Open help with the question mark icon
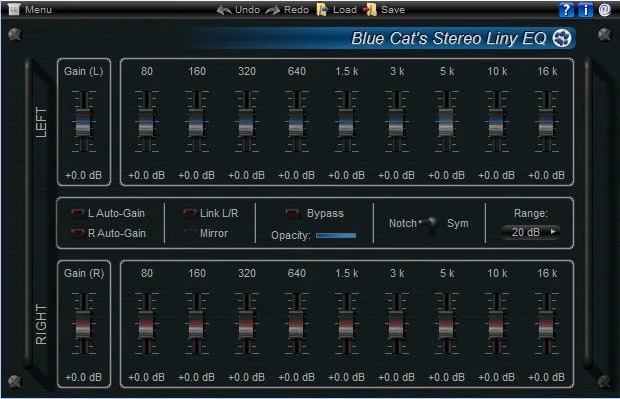Screen dimensions: 620x399 pyautogui.click(x=566, y=9)
